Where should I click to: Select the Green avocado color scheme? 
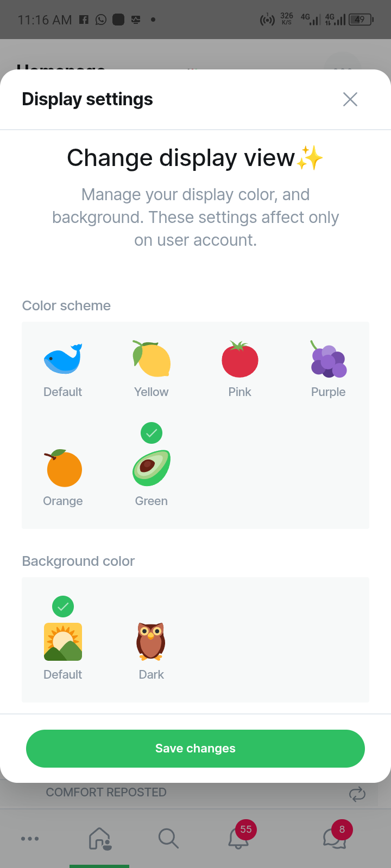pos(152,468)
